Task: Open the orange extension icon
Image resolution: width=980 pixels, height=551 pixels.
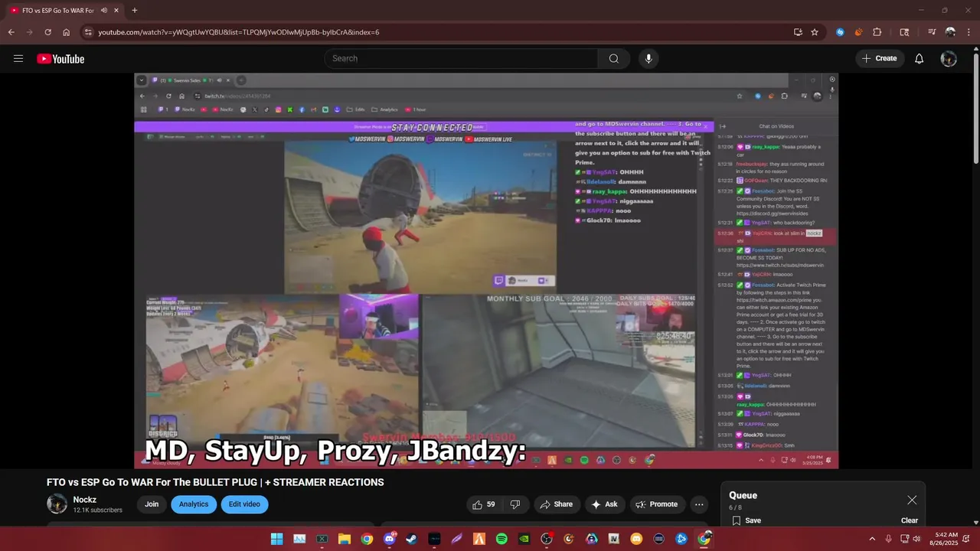Action: pos(858,32)
